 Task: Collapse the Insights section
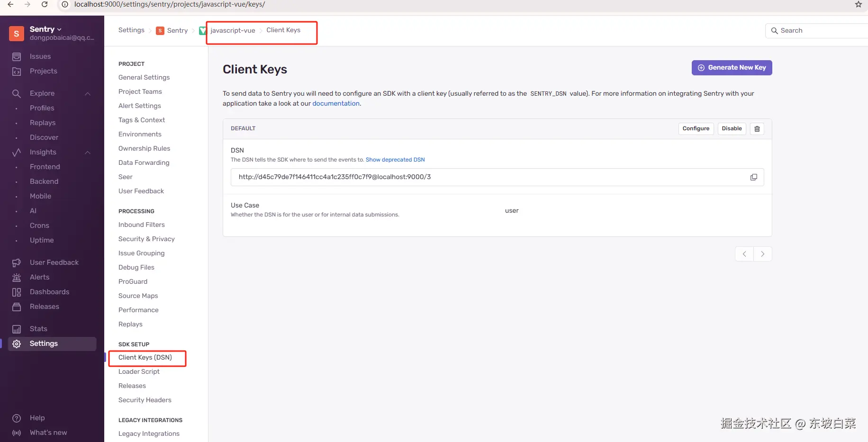click(x=88, y=153)
